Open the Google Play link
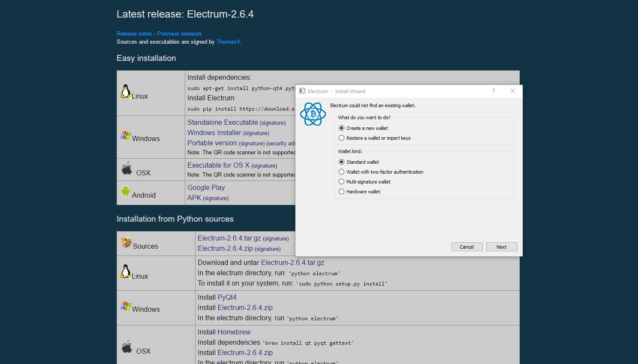Viewport: 638px width, 364px height. pos(206,187)
